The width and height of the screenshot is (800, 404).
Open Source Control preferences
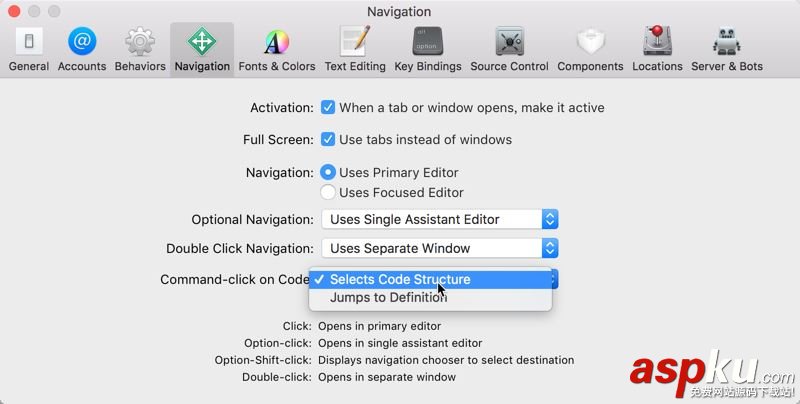[509, 50]
